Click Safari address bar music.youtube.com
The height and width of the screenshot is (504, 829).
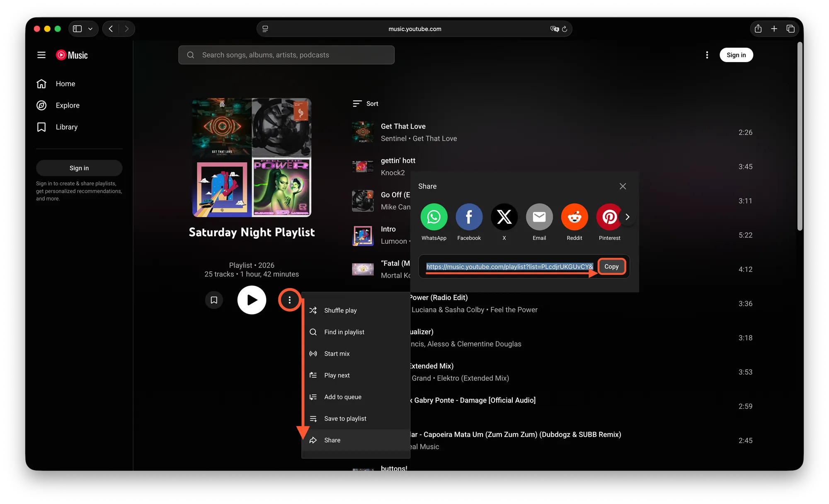pyautogui.click(x=414, y=29)
